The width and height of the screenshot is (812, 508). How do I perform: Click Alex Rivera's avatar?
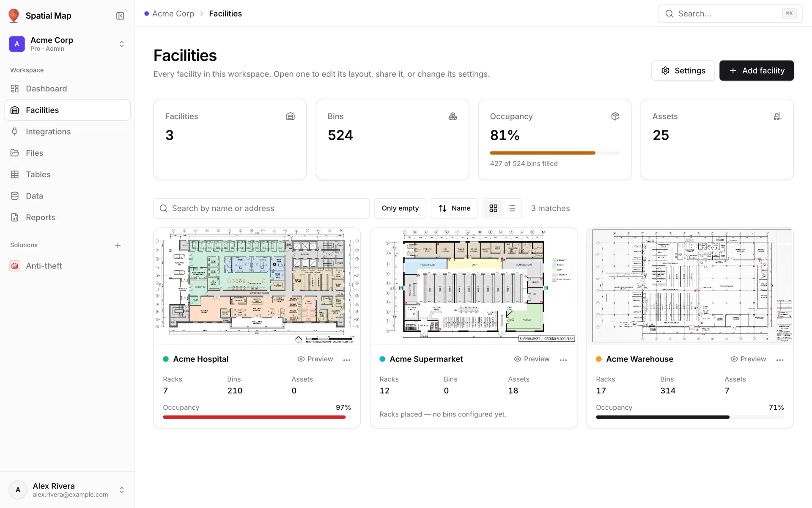click(18, 490)
